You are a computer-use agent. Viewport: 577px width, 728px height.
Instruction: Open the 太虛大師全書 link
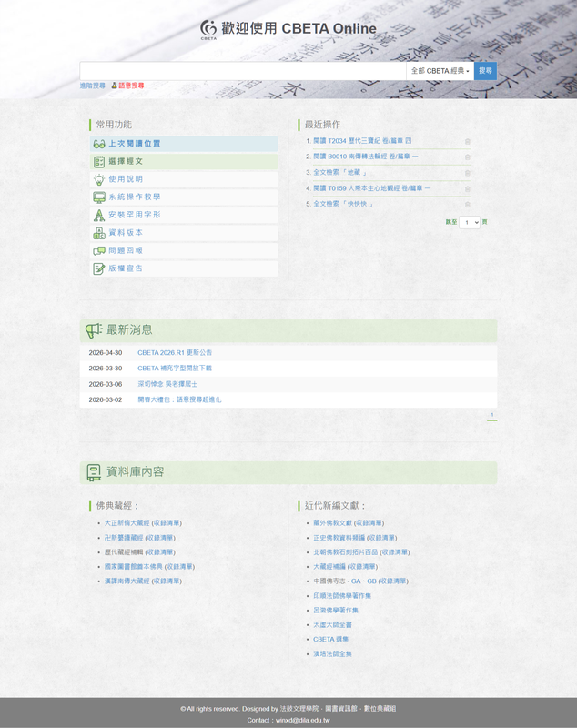click(x=332, y=624)
